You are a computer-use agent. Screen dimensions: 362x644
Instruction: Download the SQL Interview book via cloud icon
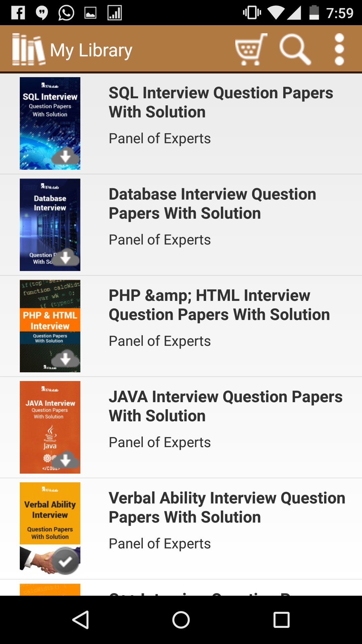pyautogui.click(x=65, y=156)
